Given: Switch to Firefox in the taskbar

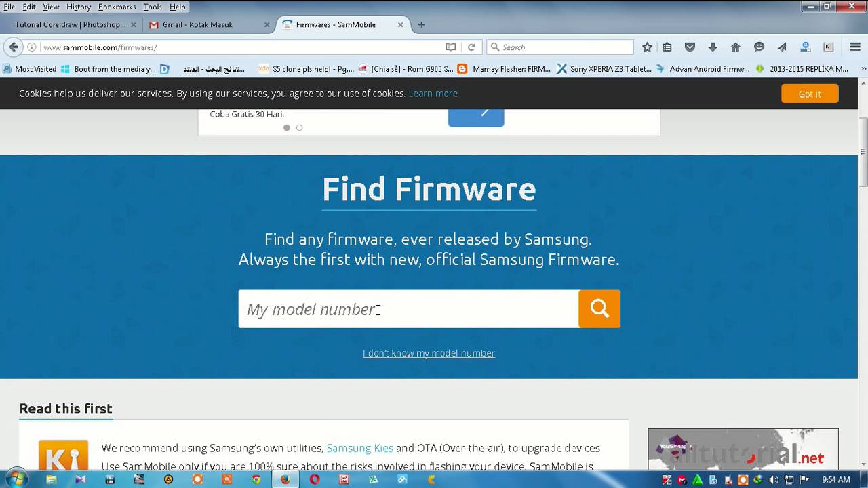Looking at the screenshot, I should pos(285,479).
